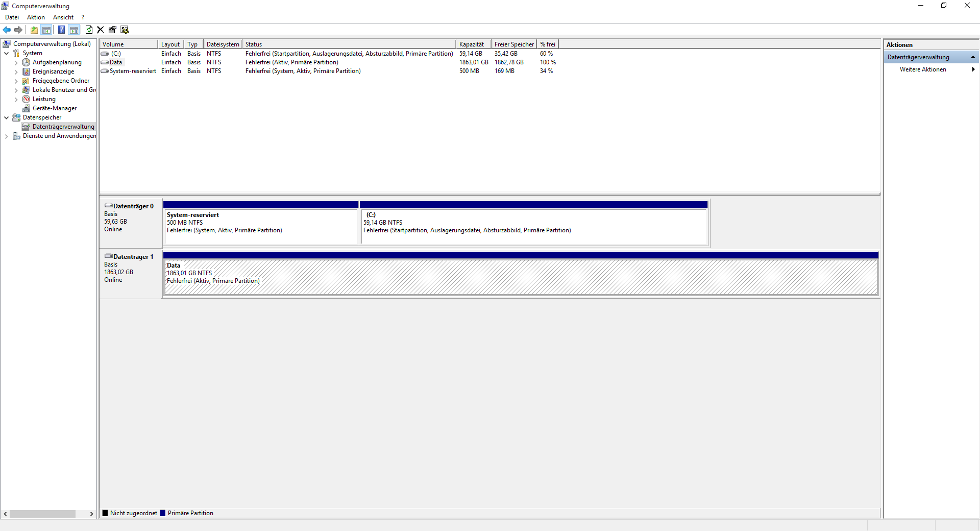This screenshot has height=531, width=980.
Task: Expand the Aufgabenplanung tree node
Action: point(16,62)
